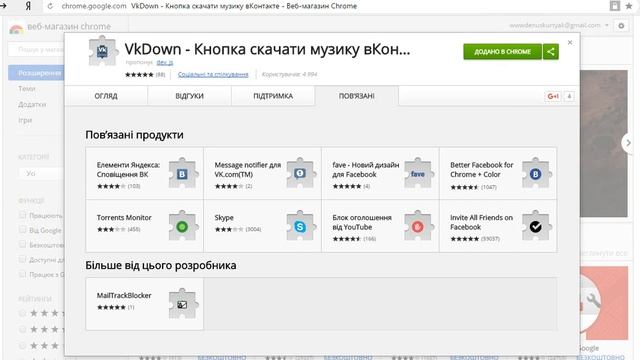Switch to the ПІДТРИМКА tab
This screenshot has width=640, height=360.
[273, 96]
